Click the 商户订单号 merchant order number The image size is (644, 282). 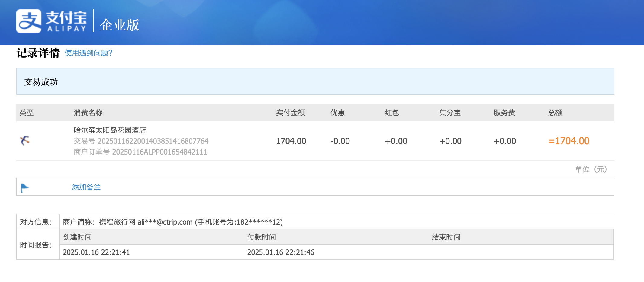[x=140, y=152]
